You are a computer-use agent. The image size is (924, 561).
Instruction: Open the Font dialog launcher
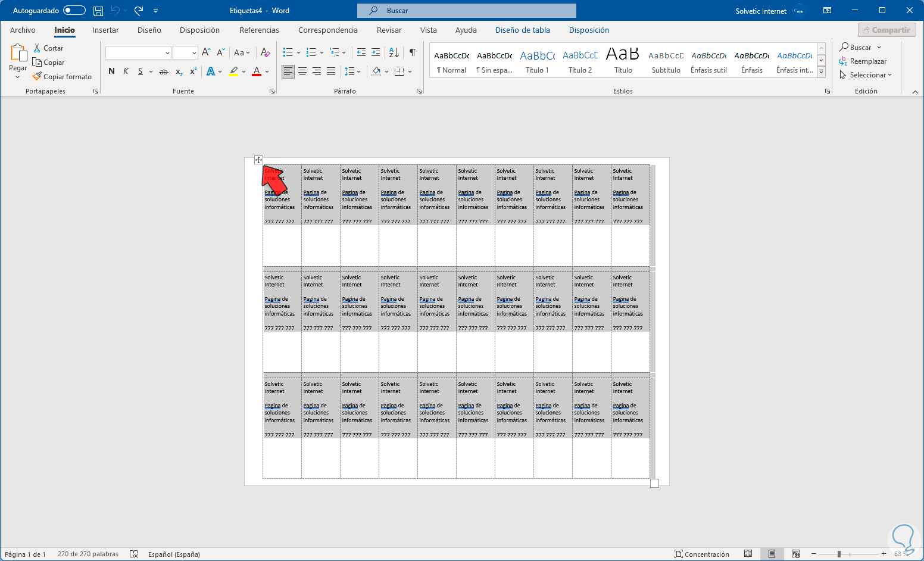(272, 91)
